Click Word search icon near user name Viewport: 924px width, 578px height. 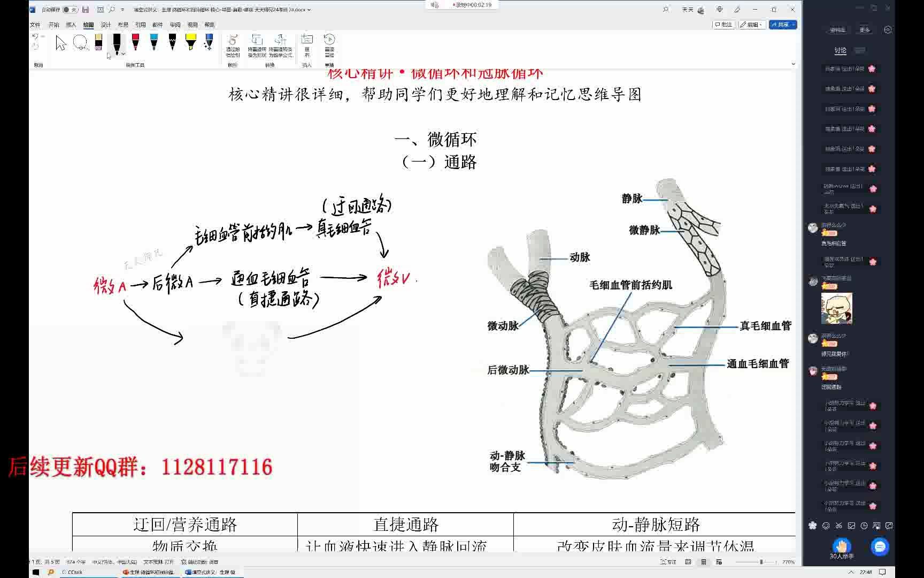tap(666, 10)
